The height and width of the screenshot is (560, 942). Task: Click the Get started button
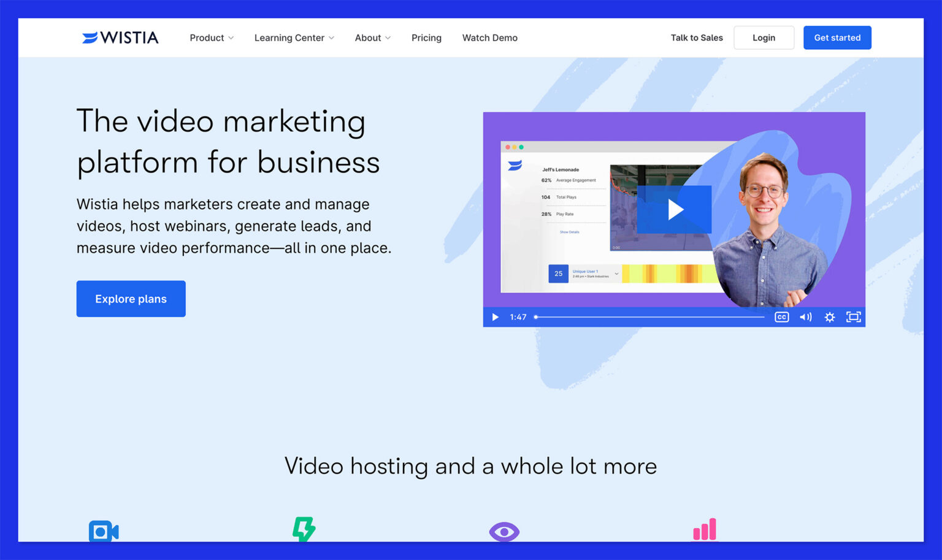pos(837,37)
